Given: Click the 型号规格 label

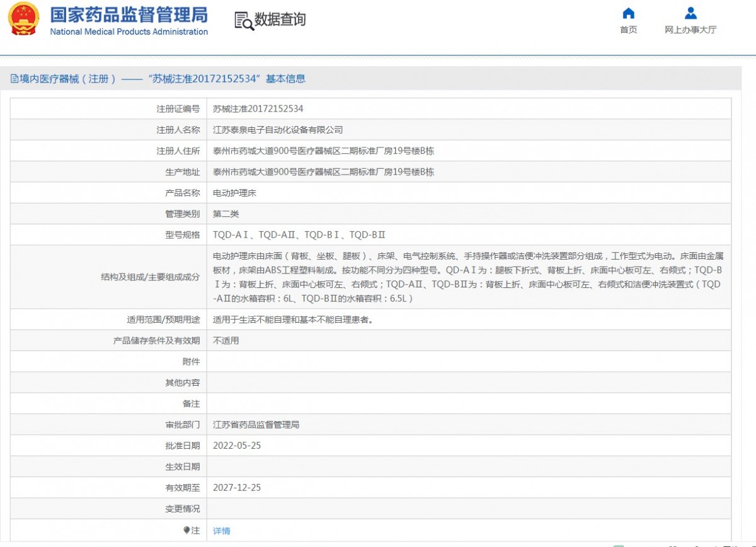Looking at the screenshot, I should (183, 234).
